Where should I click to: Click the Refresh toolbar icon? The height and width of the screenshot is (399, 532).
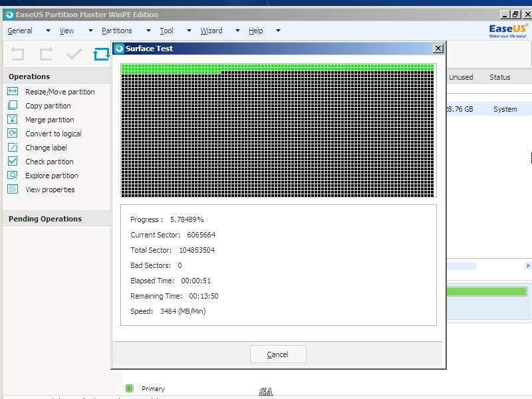click(101, 54)
